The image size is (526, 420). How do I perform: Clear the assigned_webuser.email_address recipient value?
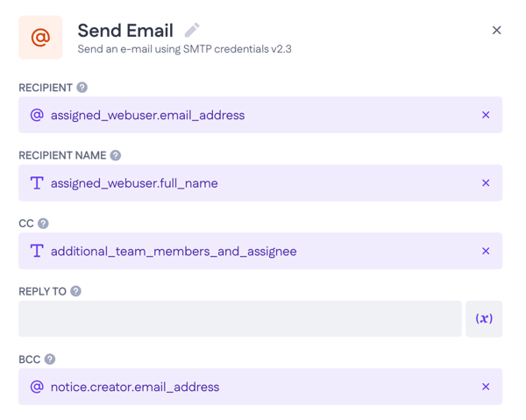[486, 115]
